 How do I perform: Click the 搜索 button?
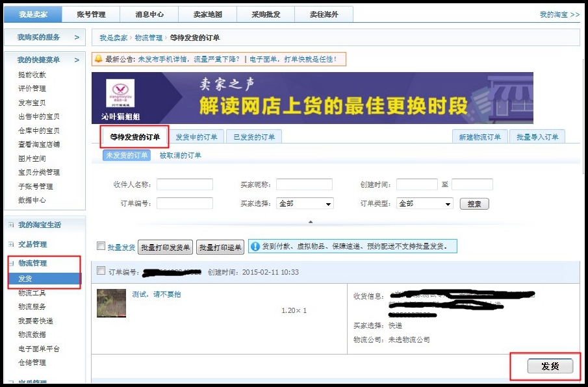(474, 204)
